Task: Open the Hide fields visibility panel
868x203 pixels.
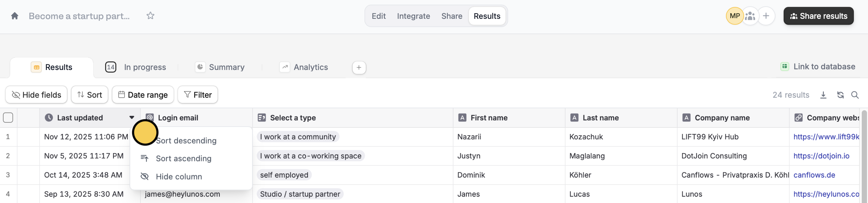Action: (x=36, y=95)
